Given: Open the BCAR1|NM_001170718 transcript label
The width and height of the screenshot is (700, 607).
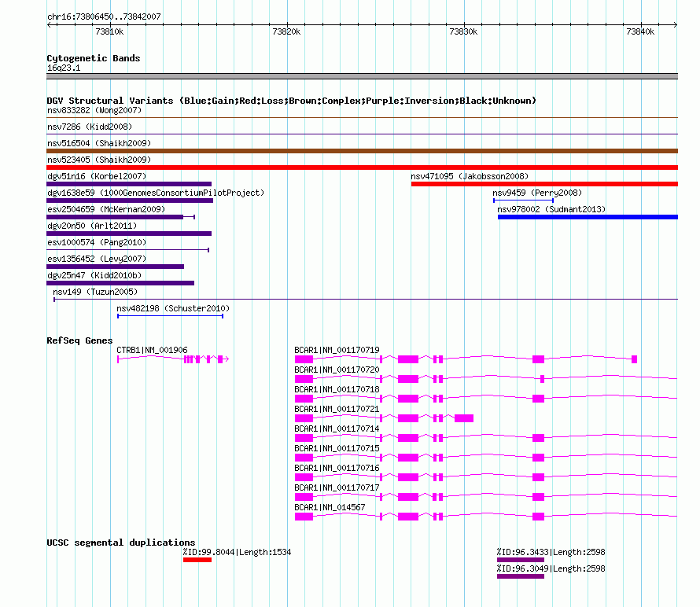Looking at the screenshot, I should click(x=337, y=389).
